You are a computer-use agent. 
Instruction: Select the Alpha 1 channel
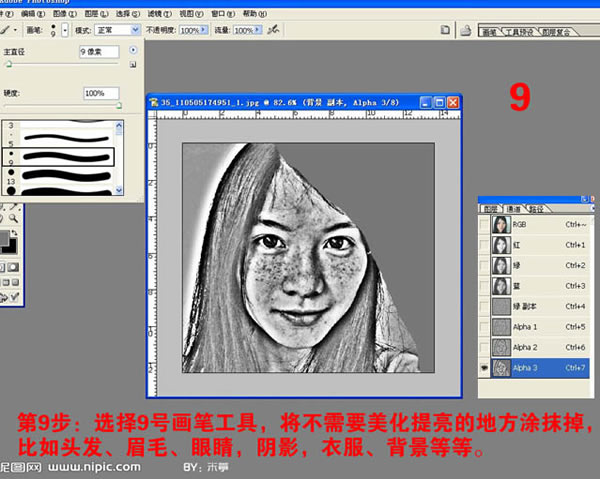point(540,327)
